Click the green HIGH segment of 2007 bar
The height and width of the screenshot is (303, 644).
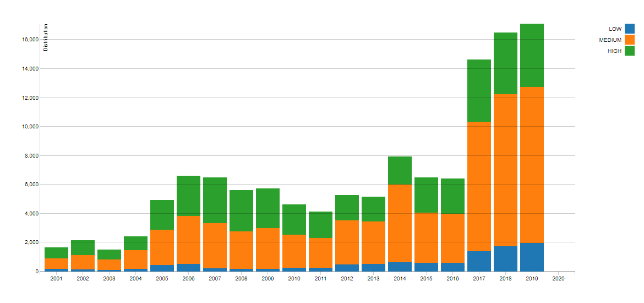pyautogui.click(x=215, y=200)
